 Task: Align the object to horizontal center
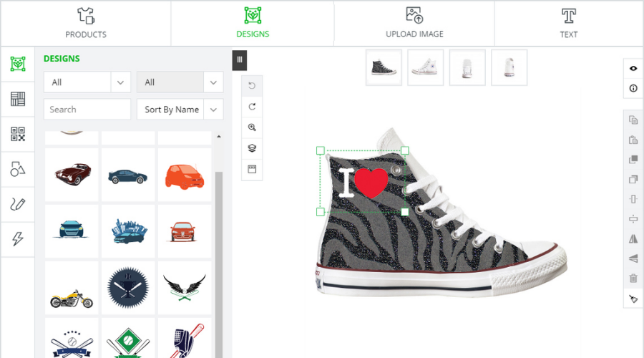(x=633, y=199)
